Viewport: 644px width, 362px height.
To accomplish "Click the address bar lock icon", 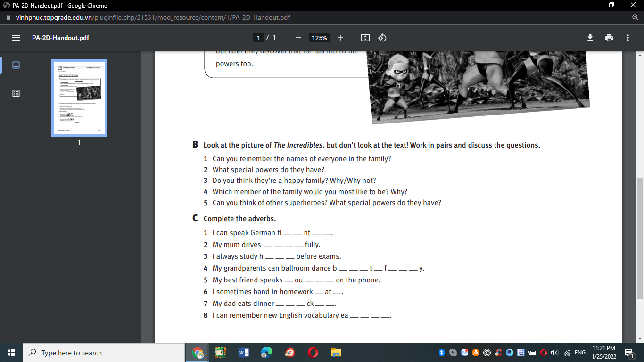I will [x=8, y=17].
